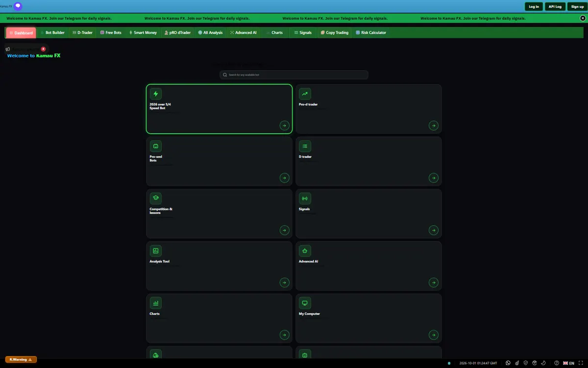Open the Signals tab in the navigation bar
Image resolution: width=588 pixels, height=368 pixels.
[x=303, y=33]
